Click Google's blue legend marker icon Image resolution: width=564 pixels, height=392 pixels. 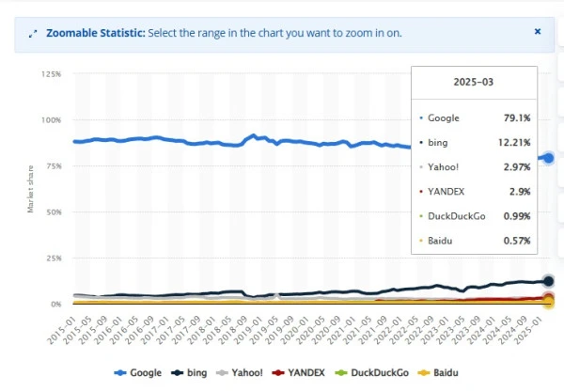[120, 373]
